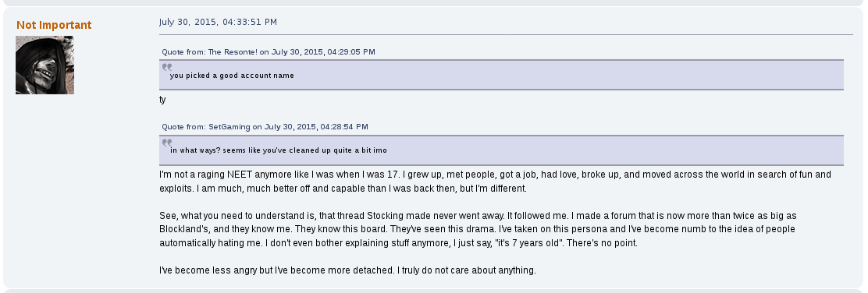Screen dimensions: 868x293
Task: Click the hooded figure avatar image
Action: pyautogui.click(x=44, y=65)
